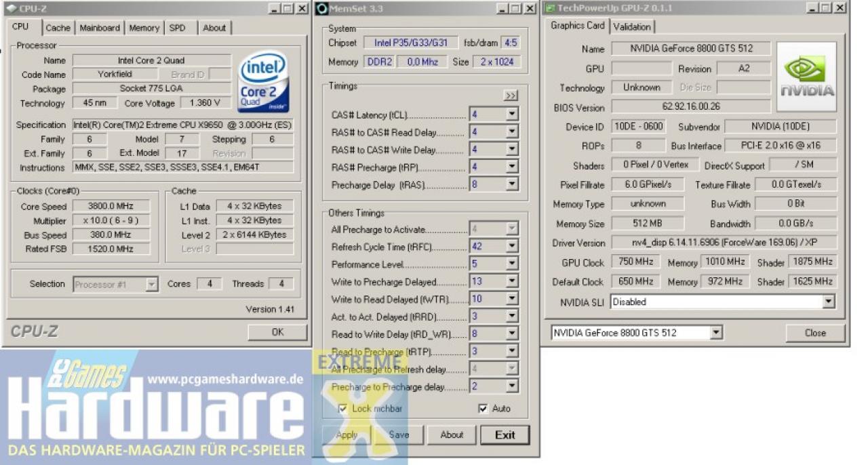Open the RAS# to CAS# Read Delay dropdown
868x465 pixels.
(x=512, y=132)
